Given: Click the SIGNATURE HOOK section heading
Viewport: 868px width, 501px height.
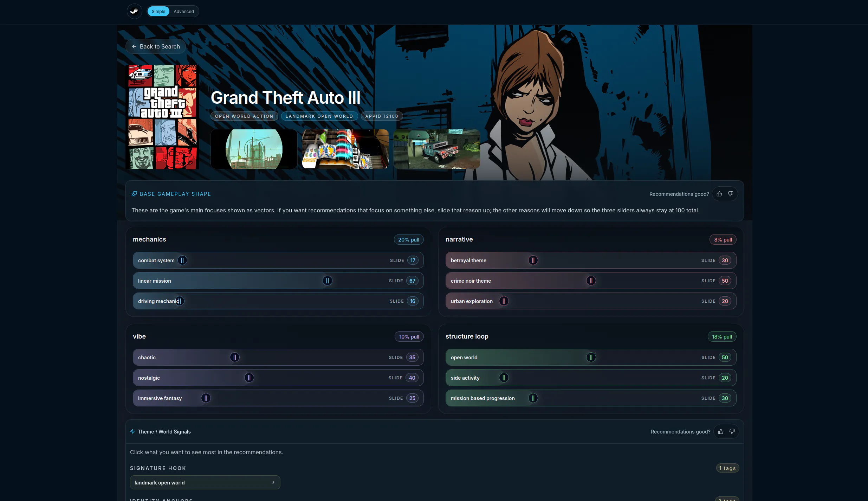Looking at the screenshot, I should [x=158, y=468].
